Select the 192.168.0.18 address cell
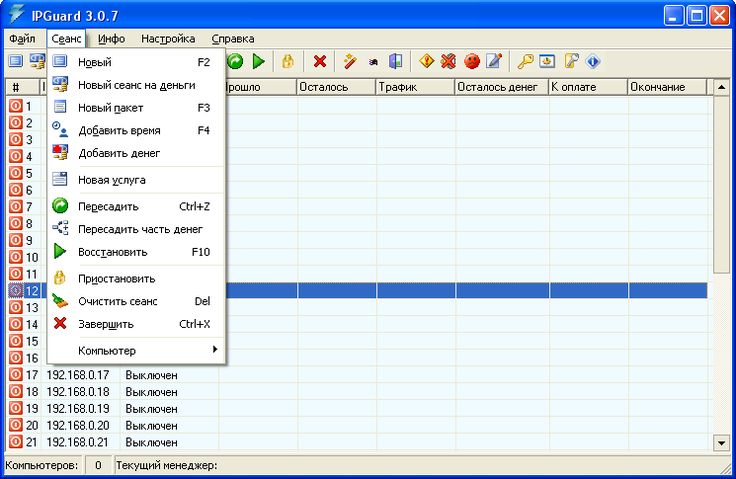 [78, 392]
